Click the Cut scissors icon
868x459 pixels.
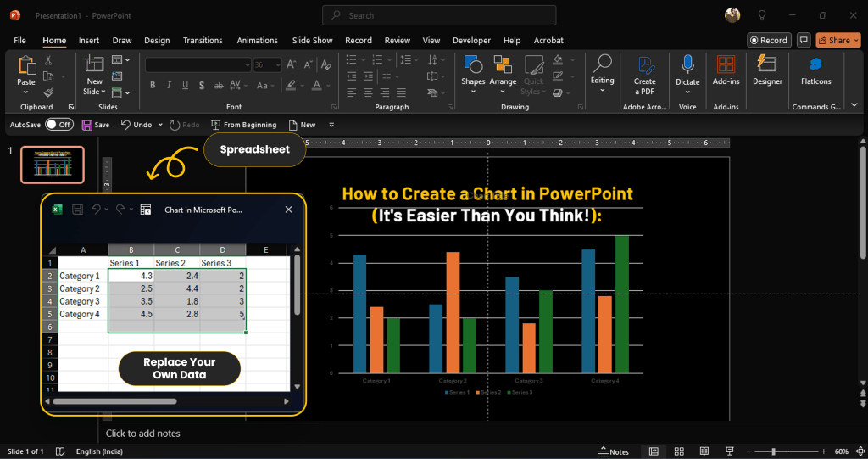click(48, 60)
